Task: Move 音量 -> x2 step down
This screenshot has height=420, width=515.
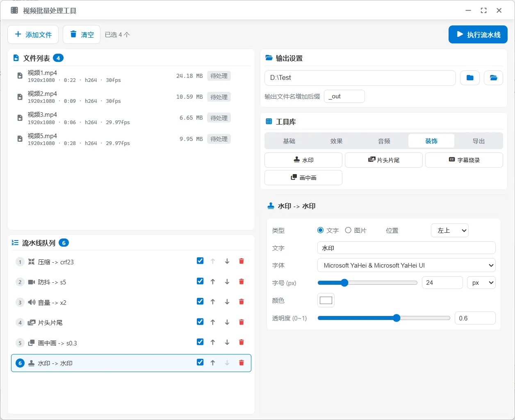Action: 227,302
